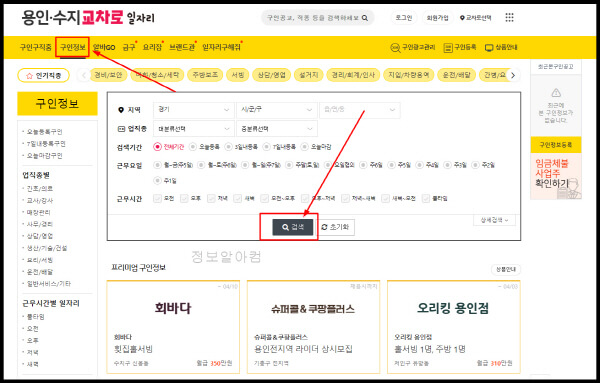
Task: Click 간호/의료 in the sidebar
Action: click(39, 189)
